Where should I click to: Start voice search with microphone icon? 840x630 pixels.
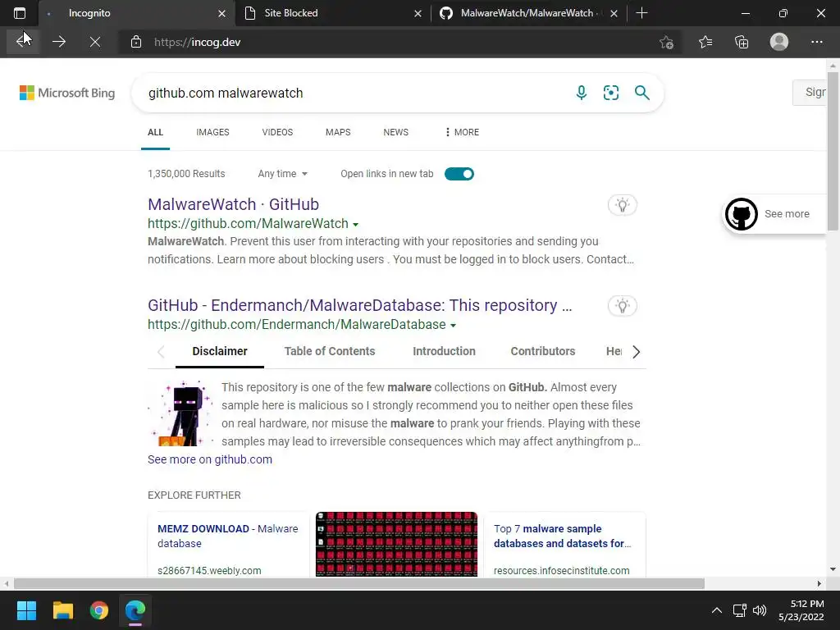coord(582,93)
